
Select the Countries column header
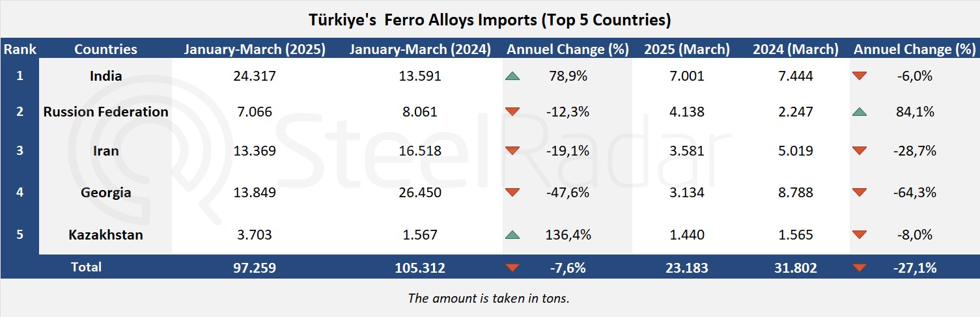105,49
